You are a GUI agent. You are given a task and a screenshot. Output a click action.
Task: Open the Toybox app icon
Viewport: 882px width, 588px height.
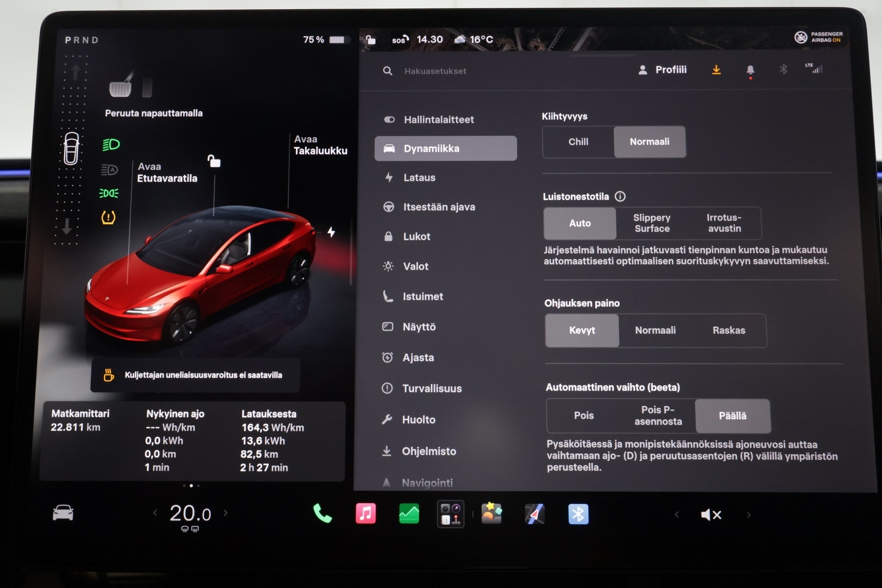(x=492, y=513)
